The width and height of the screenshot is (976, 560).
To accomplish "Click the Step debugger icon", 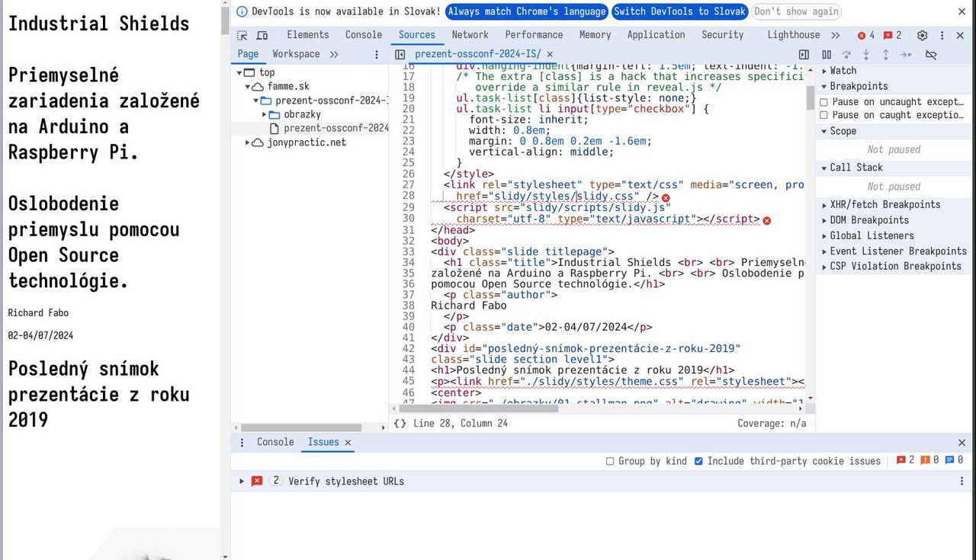I will [x=906, y=54].
